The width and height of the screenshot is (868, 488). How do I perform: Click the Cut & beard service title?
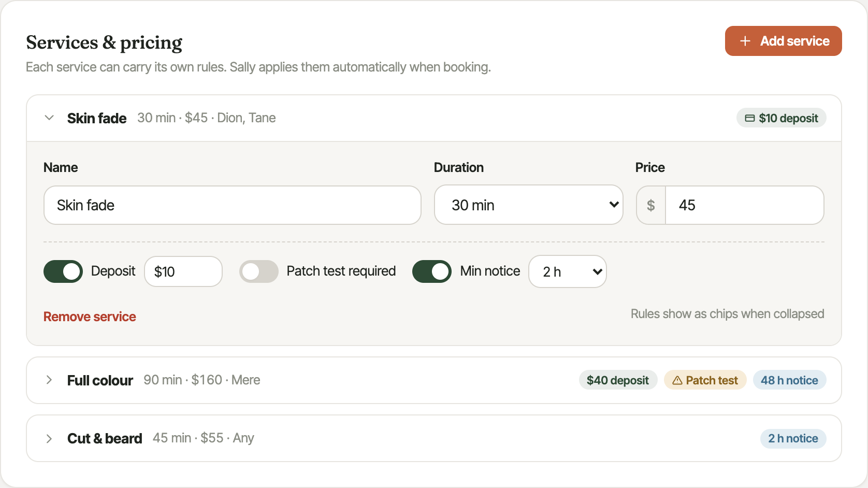point(105,439)
